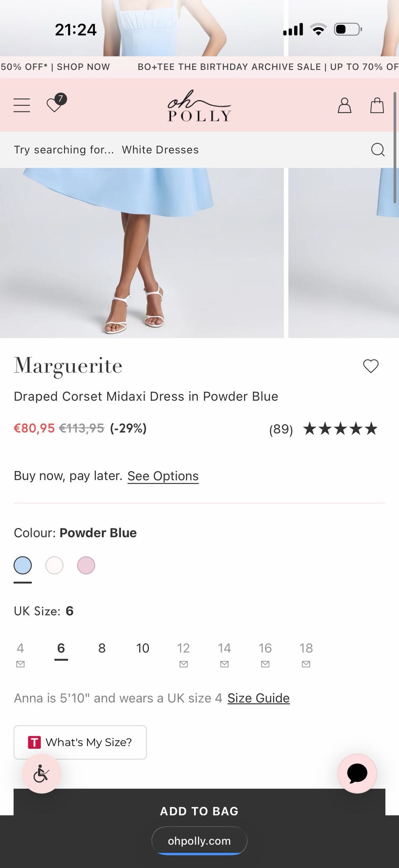
Task: Open the live chat bubble
Action: pos(357,774)
